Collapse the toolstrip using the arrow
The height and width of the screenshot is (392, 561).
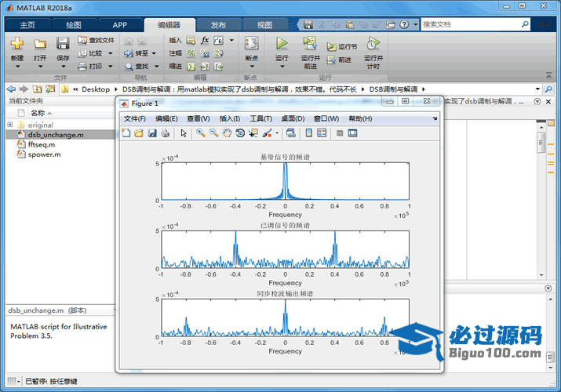click(548, 75)
